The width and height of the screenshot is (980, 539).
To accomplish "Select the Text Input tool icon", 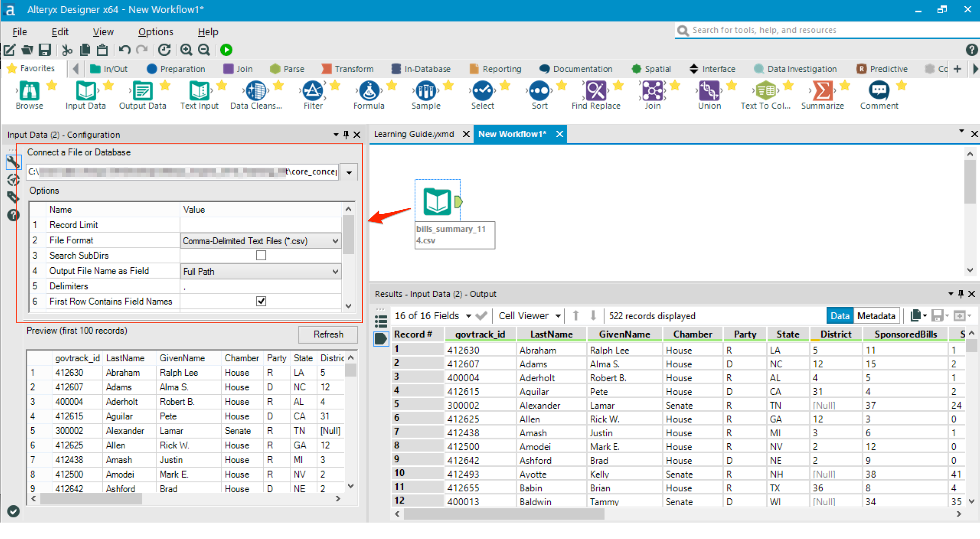I will tap(199, 91).
